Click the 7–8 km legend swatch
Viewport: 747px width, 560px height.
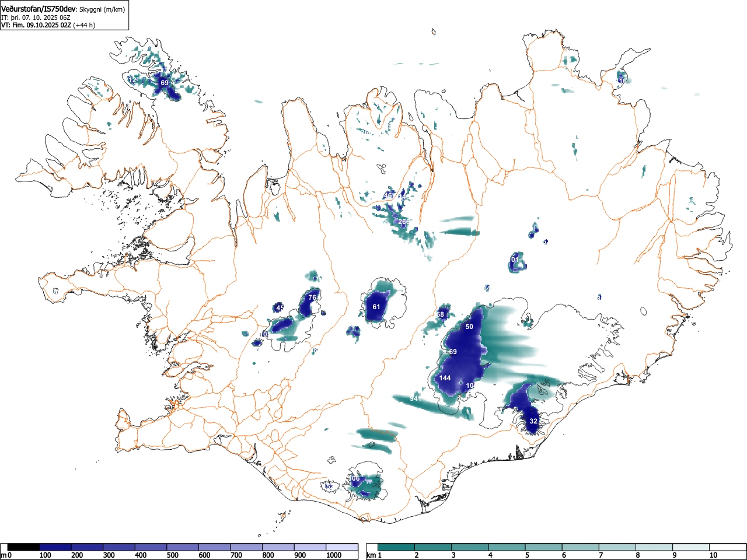click(617, 547)
